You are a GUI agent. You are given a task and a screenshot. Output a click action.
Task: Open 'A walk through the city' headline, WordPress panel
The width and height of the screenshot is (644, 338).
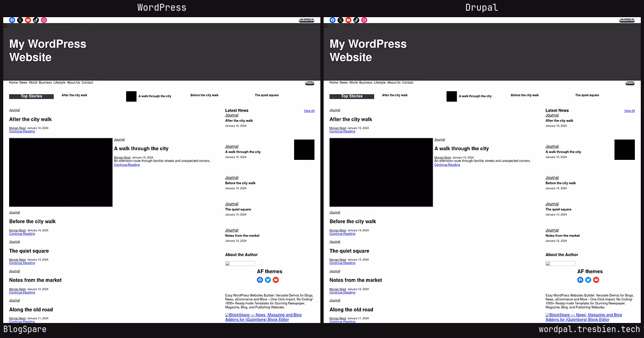(x=141, y=149)
